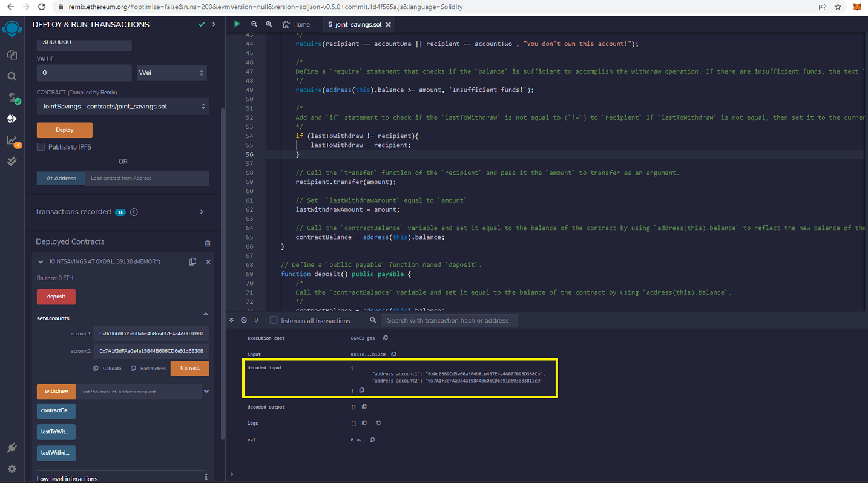The width and height of the screenshot is (868, 483).
Task: Click code line 59 recipient.transfer(amount)
Action: [x=346, y=182]
